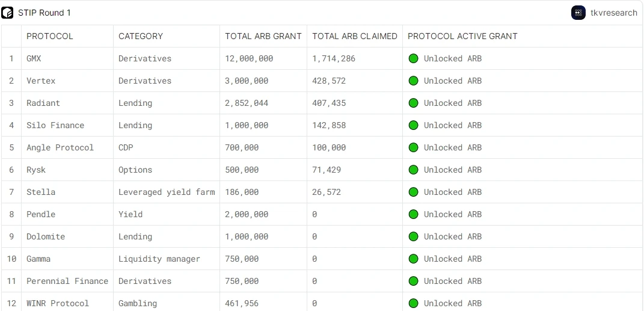Click the 12,000,000 grant value for GMX
Image resolution: width=644 pixels, height=311 pixels.
tap(249, 58)
